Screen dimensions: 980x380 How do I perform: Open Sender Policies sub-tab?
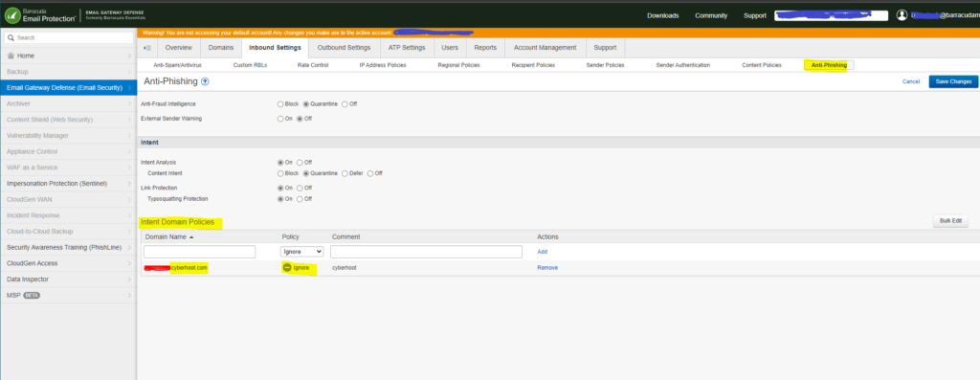(605, 65)
